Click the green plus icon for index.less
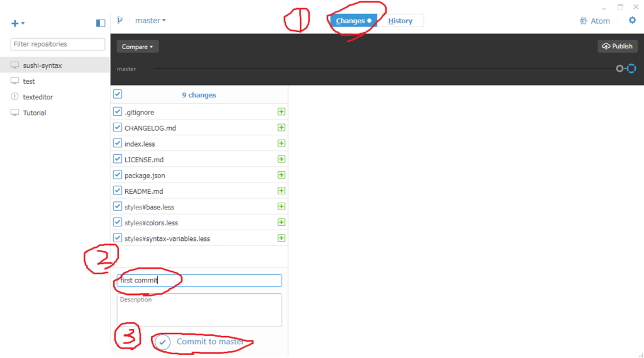 pyautogui.click(x=281, y=143)
